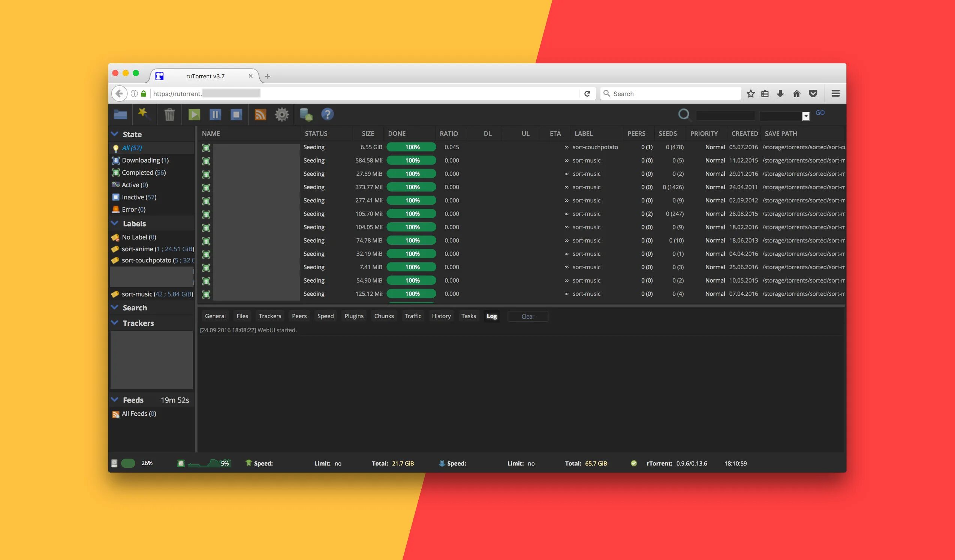Viewport: 955px width, 560px height.
Task: Open the History tab
Action: click(x=441, y=316)
